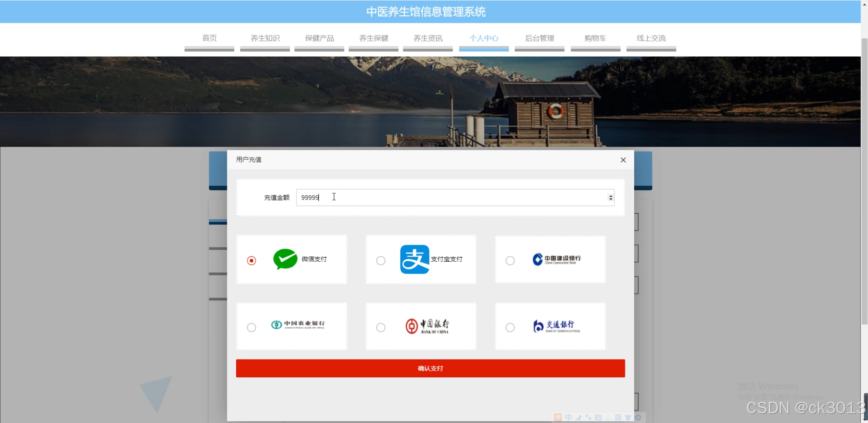Select the Alipay (支付宝支付) radio button

coord(381,261)
